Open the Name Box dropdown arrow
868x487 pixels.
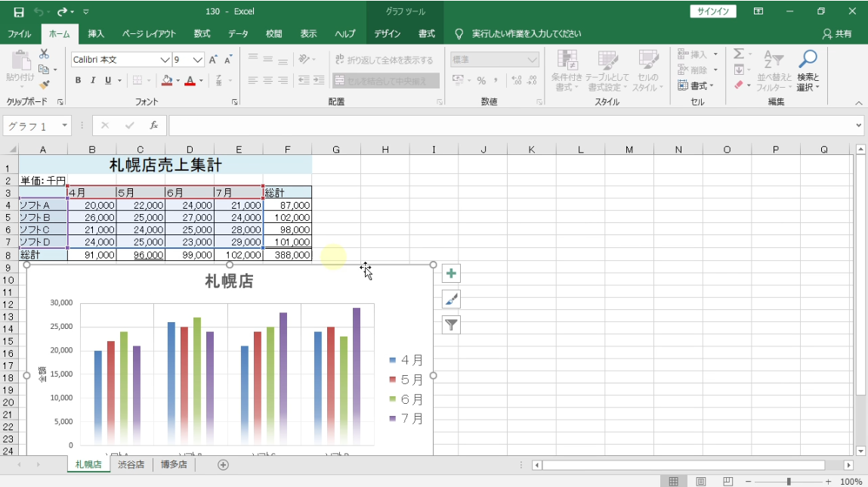tap(65, 126)
